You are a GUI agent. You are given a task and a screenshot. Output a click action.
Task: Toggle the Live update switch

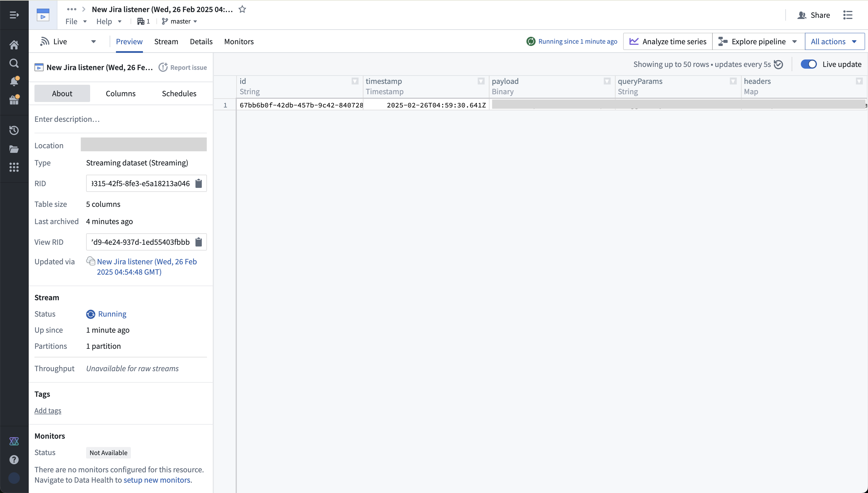[809, 64]
